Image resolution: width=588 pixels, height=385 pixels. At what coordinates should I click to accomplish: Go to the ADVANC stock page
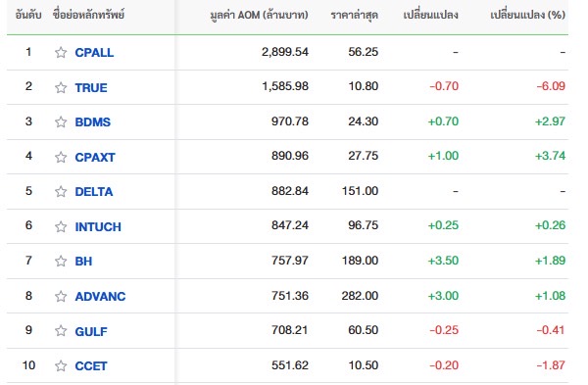point(100,297)
